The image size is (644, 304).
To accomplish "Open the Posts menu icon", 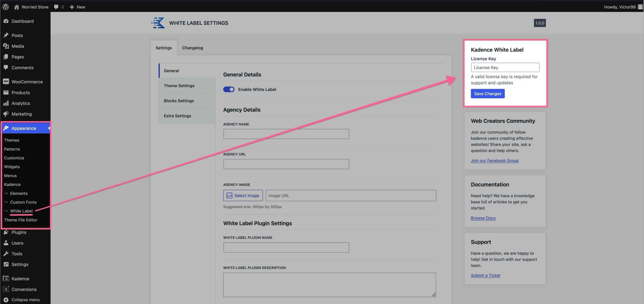I will (6, 35).
